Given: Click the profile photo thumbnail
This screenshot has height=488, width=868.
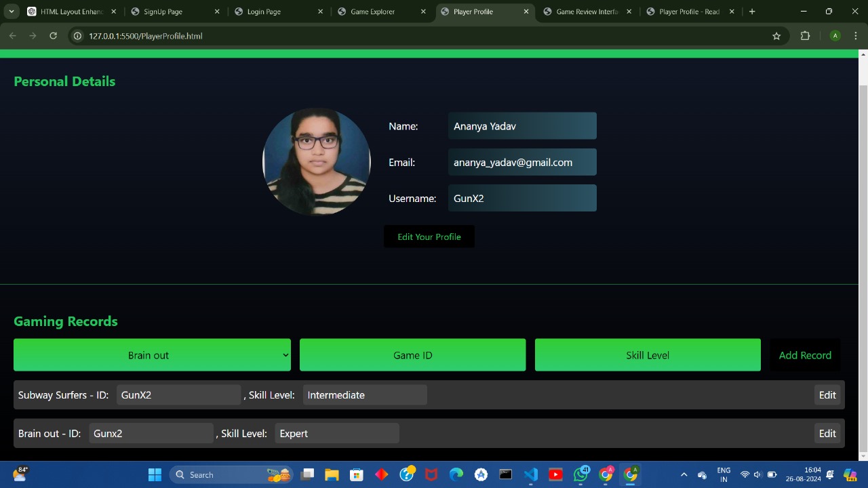Looking at the screenshot, I should coord(317,162).
